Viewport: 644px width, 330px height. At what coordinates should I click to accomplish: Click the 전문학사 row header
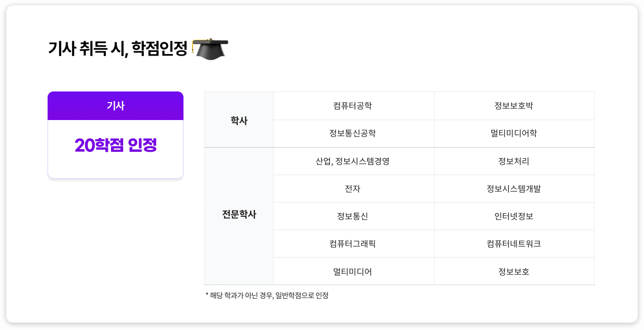239,215
